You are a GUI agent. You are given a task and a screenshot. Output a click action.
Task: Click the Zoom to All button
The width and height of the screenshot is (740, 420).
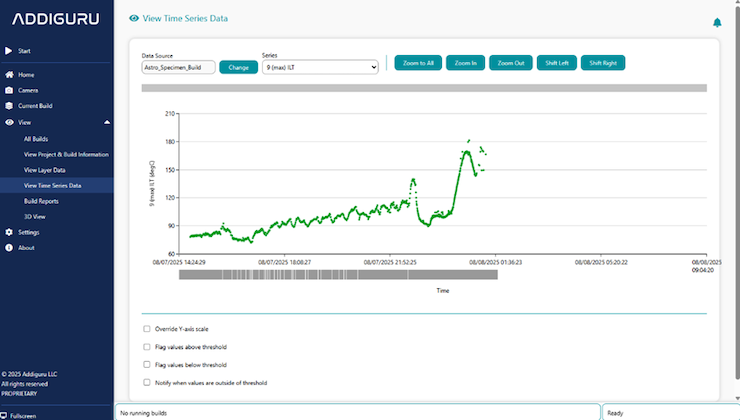click(x=416, y=63)
